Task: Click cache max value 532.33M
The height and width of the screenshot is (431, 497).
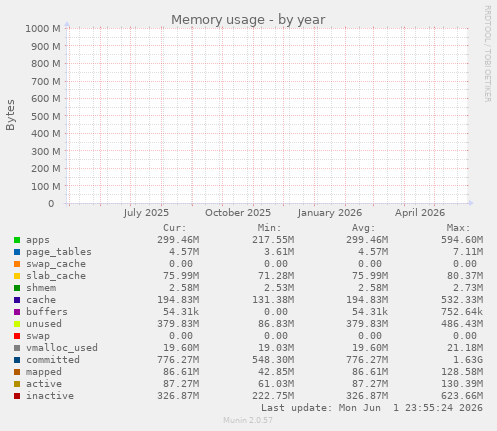Action: (x=462, y=300)
